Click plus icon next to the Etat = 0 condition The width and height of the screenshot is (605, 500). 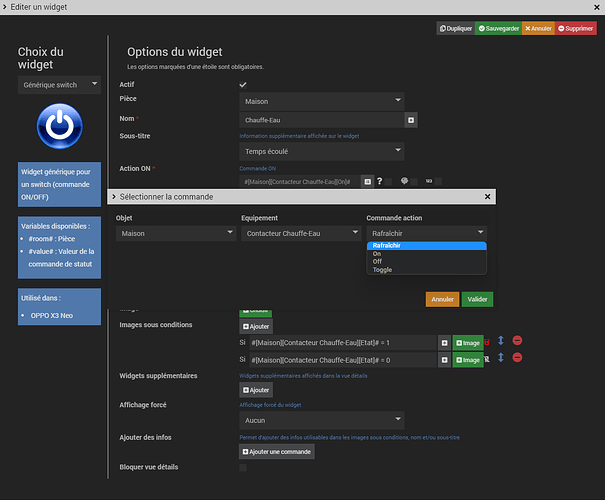443,359
